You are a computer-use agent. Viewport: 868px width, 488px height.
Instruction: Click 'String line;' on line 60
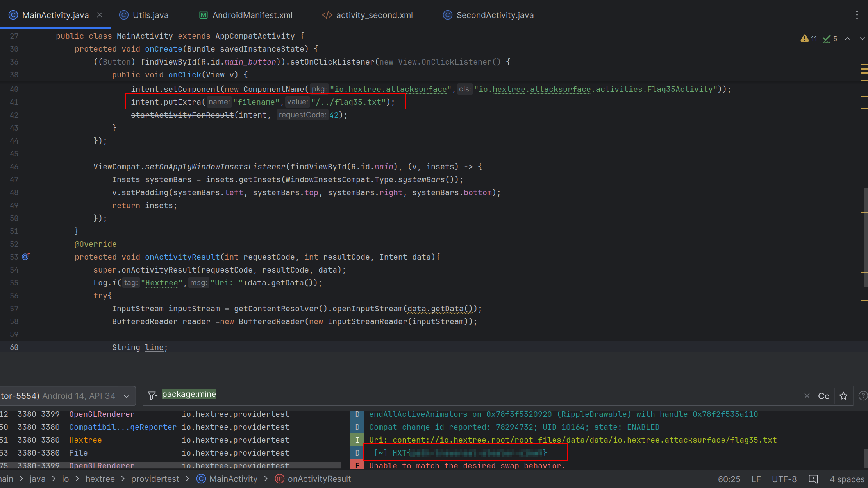click(x=140, y=347)
